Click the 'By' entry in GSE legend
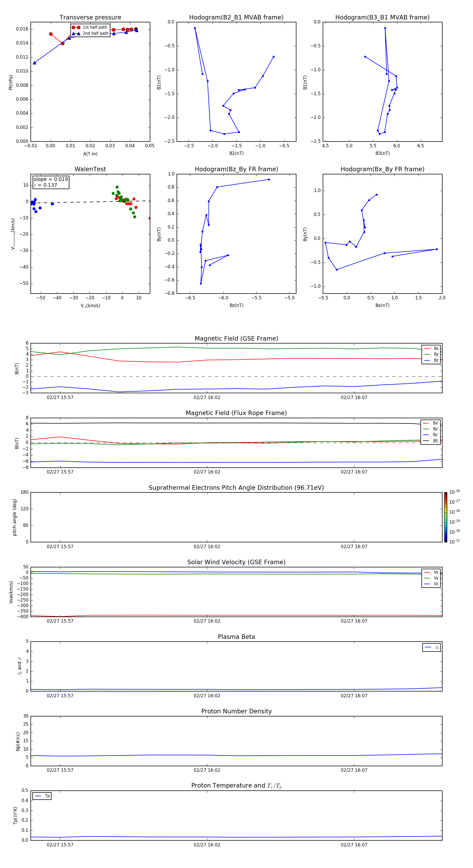The width and height of the screenshot is (473, 868). [x=431, y=355]
